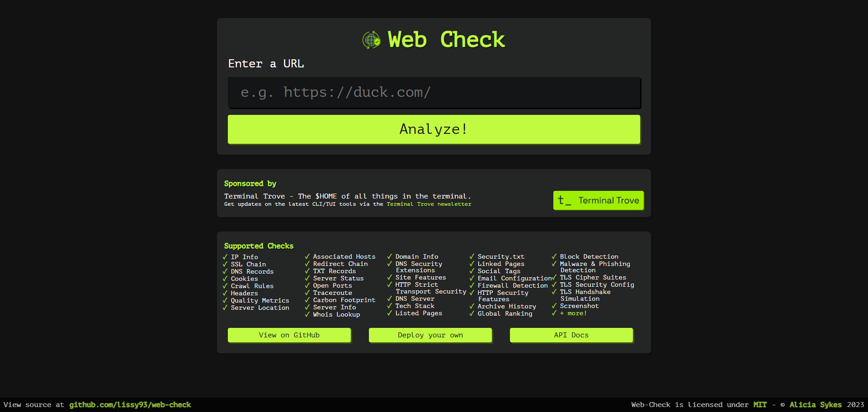Image resolution: width=868 pixels, height=412 pixels.
Task: Click the 'Tech Stack' check item
Action: point(415,306)
